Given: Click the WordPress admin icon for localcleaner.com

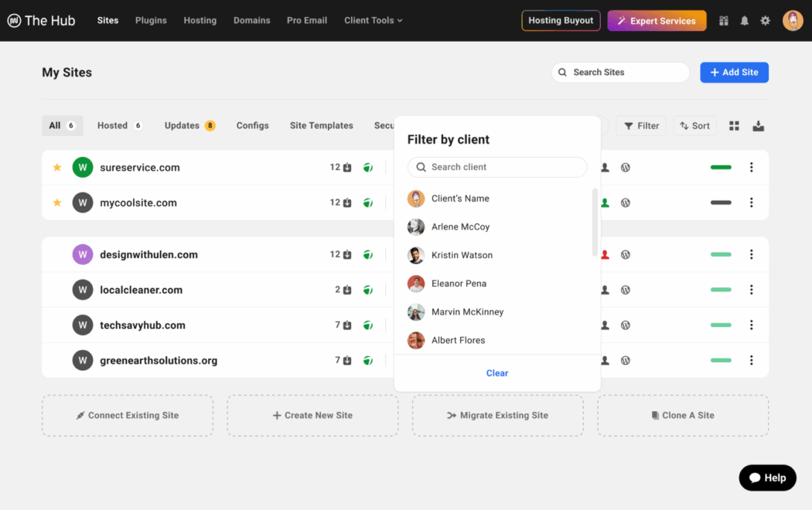Looking at the screenshot, I should coord(625,289).
